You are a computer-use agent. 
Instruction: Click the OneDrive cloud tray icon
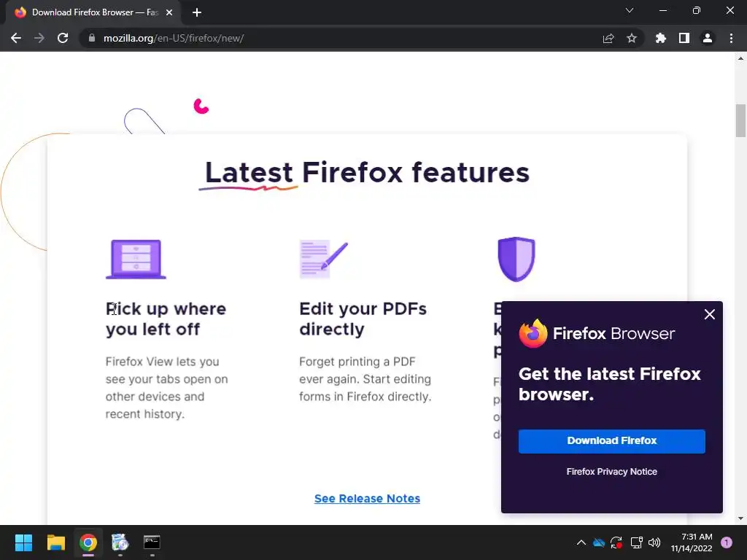tap(599, 542)
